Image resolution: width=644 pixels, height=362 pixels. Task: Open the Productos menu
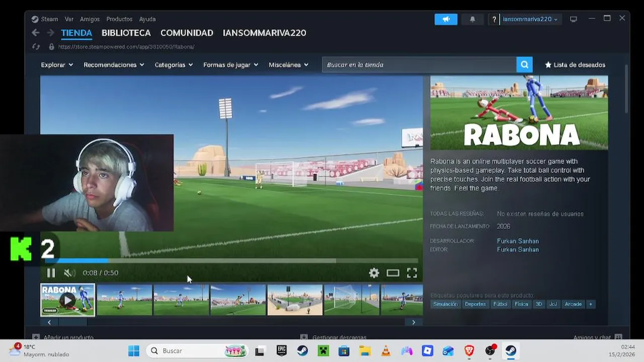coord(119,19)
